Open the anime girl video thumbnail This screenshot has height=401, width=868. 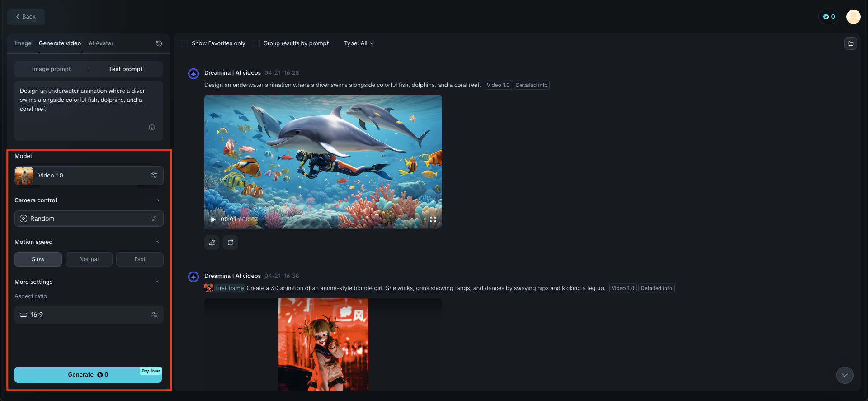pyautogui.click(x=323, y=344)
